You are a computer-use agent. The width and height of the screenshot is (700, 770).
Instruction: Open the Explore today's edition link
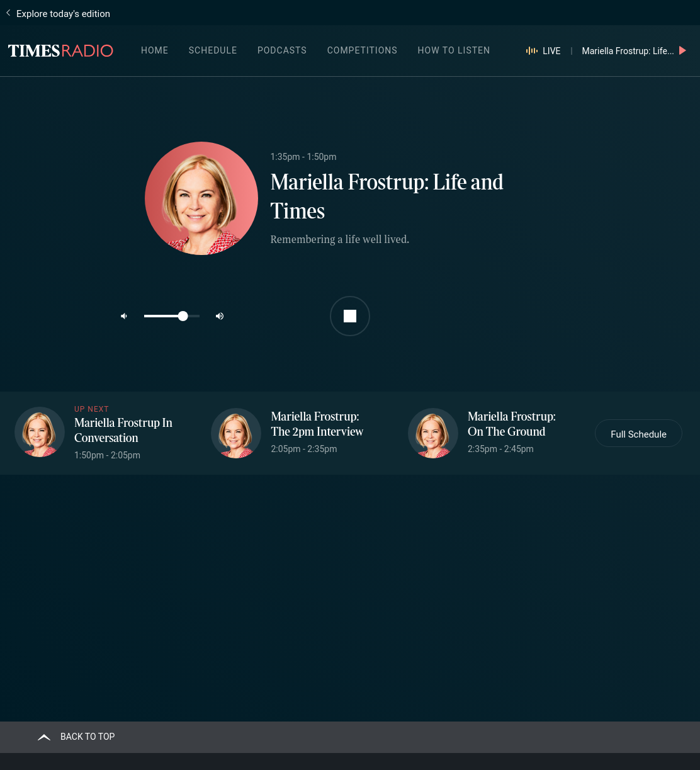click(63, 14)
